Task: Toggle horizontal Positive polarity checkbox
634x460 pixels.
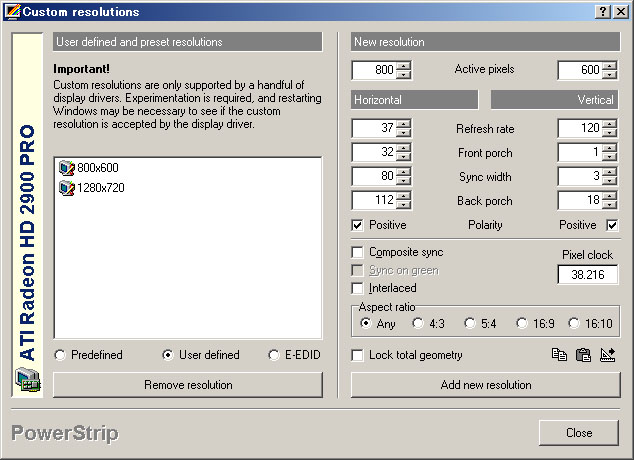Action: pos(357,225)
